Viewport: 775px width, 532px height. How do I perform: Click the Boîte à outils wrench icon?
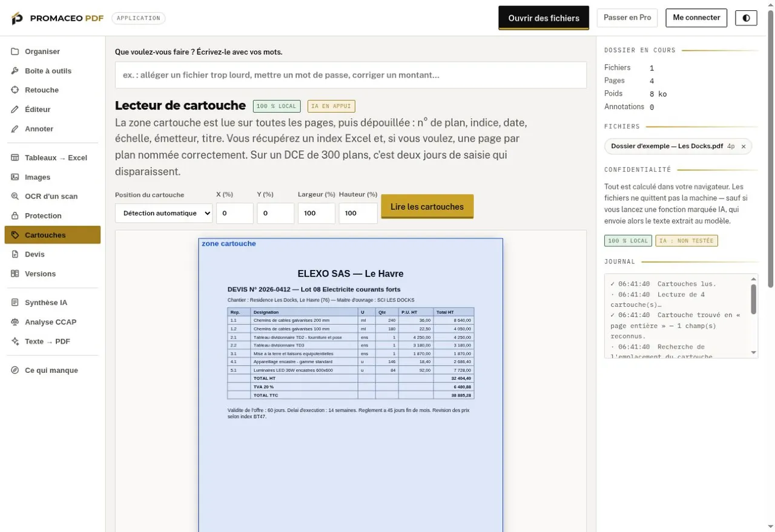click(15, 71)
